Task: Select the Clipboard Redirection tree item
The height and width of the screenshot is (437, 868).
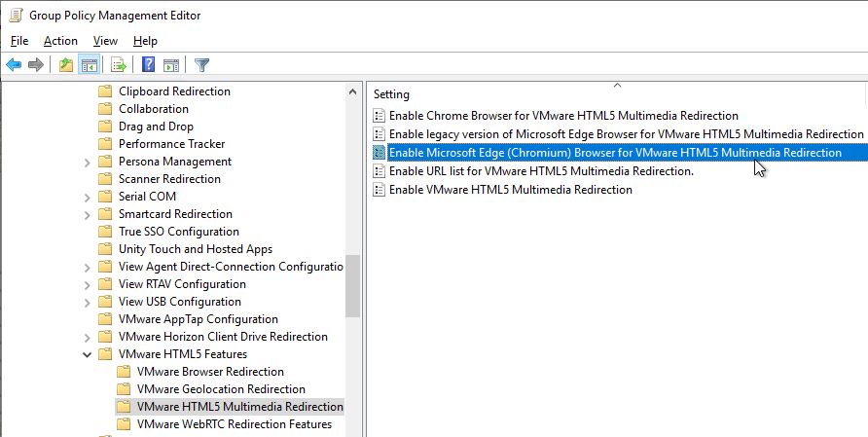Action: click(174, 91)
